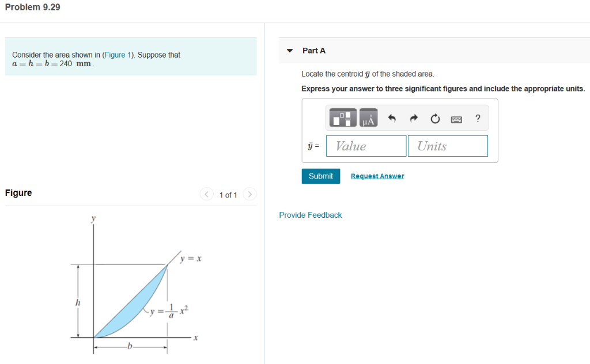Click the question mark help icon

[478, 118]
